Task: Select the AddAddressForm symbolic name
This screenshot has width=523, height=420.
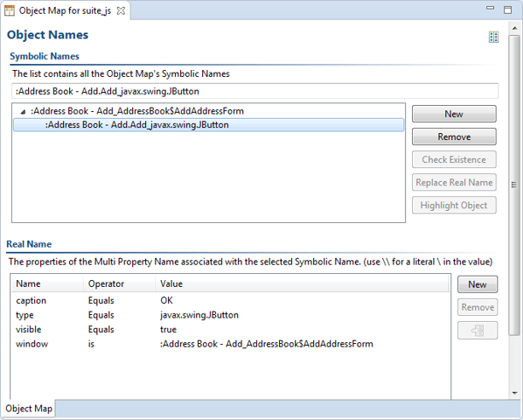Action: coord(137,111)
